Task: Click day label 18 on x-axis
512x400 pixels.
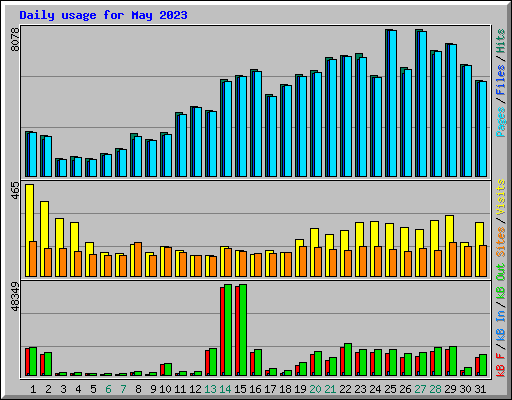Action: [285, 389]
